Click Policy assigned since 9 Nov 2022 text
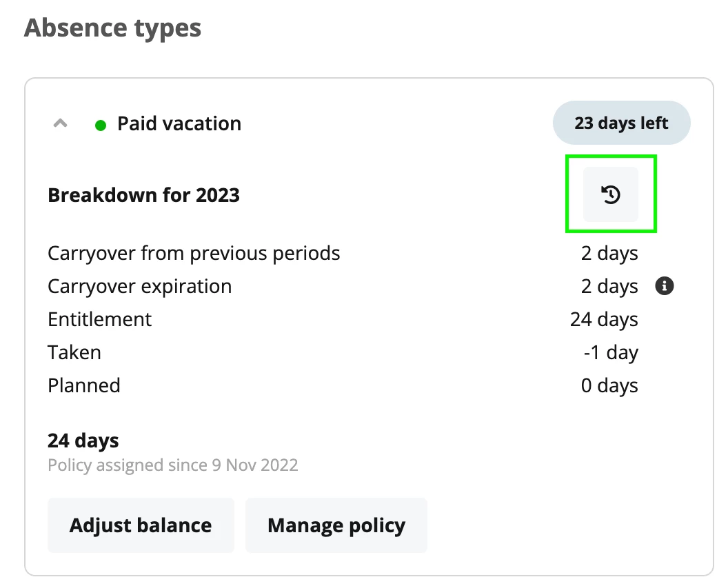The image size is (728, 586). click(x=173, y=465)
